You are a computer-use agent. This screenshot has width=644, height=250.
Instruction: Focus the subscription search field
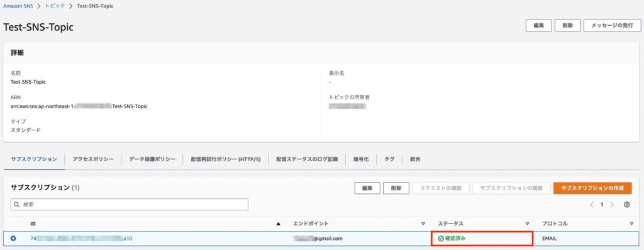(x=130, y=205)
